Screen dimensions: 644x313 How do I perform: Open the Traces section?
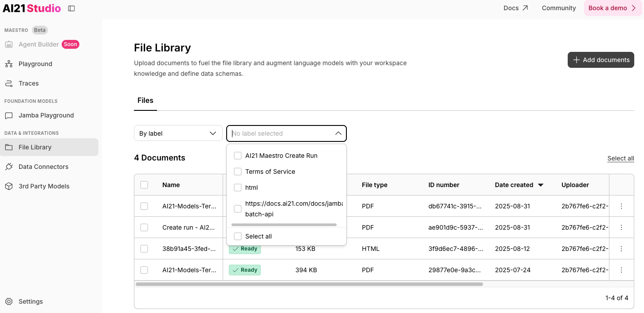tap(28, 83)
